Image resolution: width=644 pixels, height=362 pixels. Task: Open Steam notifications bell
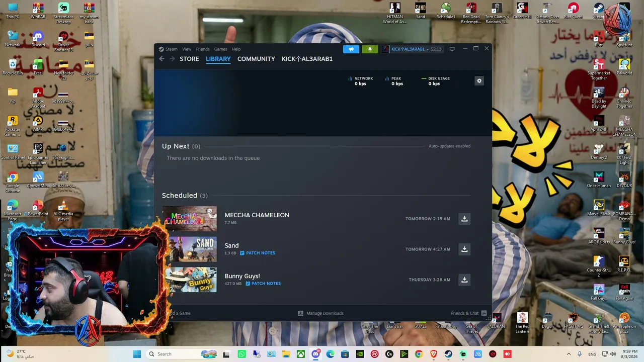(370, 49)
